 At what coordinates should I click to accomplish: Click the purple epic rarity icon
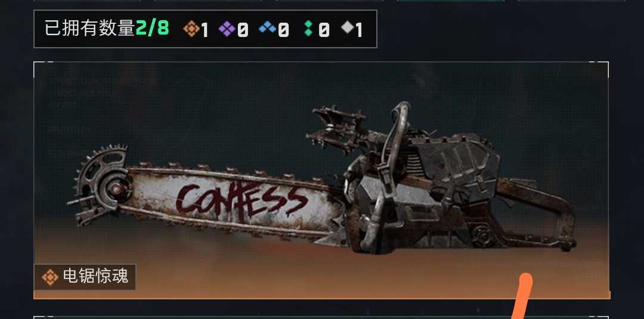pos(227,29)
